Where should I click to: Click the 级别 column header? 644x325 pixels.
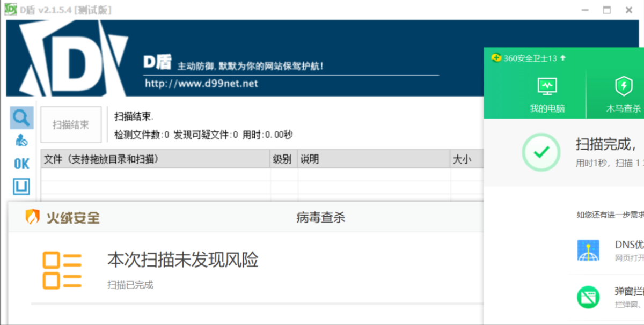(x=284, y=159)
